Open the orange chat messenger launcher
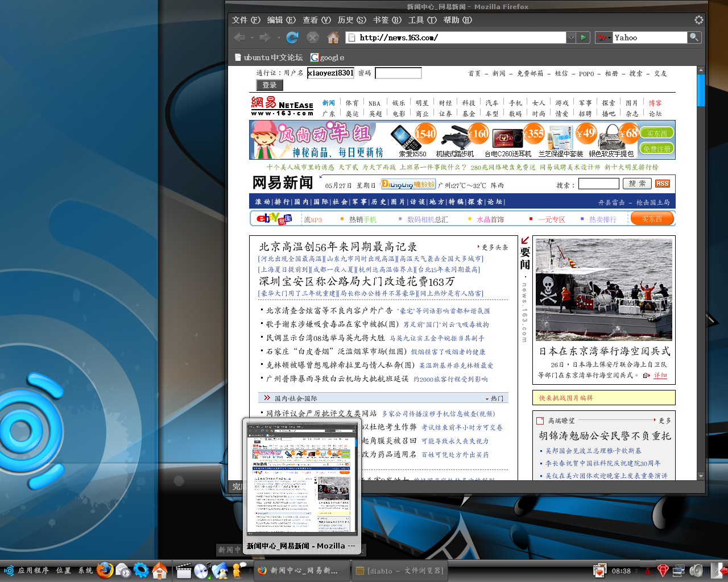Image resolution: width=728 pixels, height=582 pixels. [x=238, y=571]
